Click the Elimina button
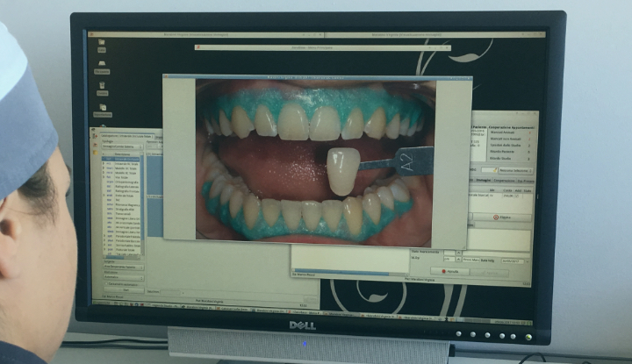The height and width of the screenshot is (364, 632). pyautogui.click(x=502, y=218)
